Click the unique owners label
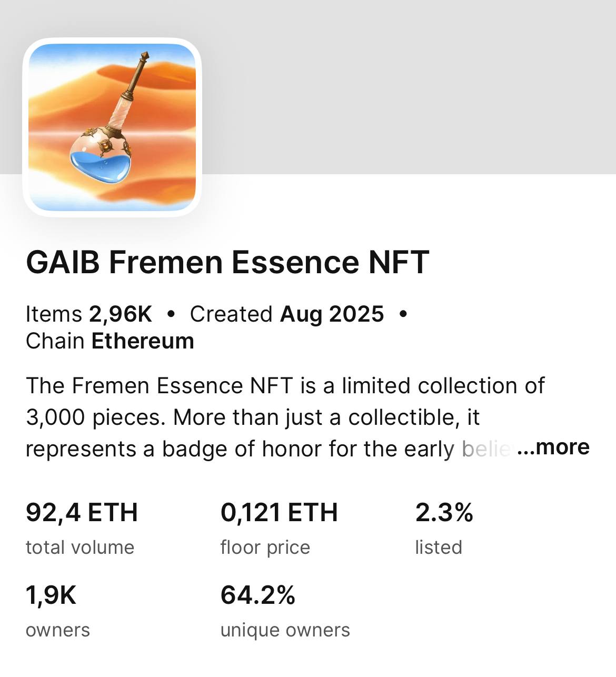Viewport: 616px width, 677px height. pyautogui.click(x=285, y=630)
